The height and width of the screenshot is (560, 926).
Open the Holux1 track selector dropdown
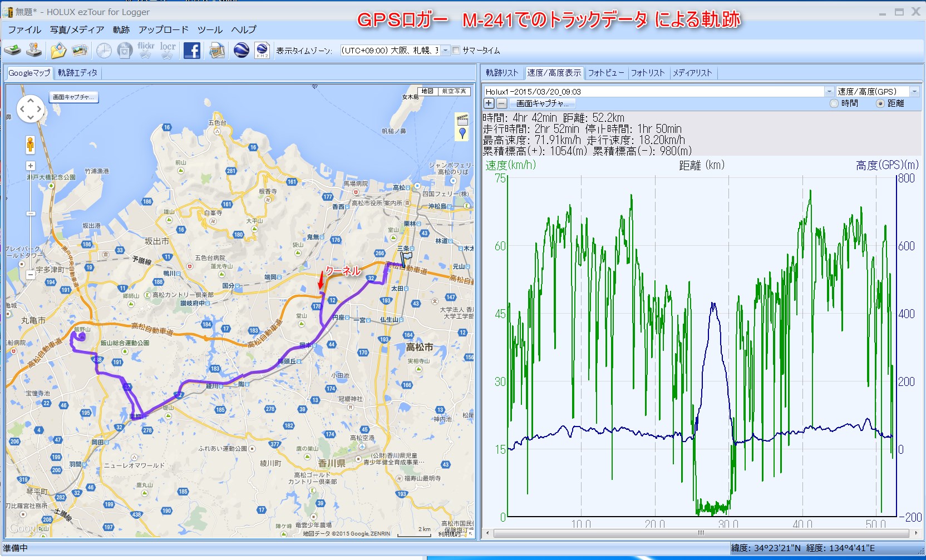[x=829, y=91]
